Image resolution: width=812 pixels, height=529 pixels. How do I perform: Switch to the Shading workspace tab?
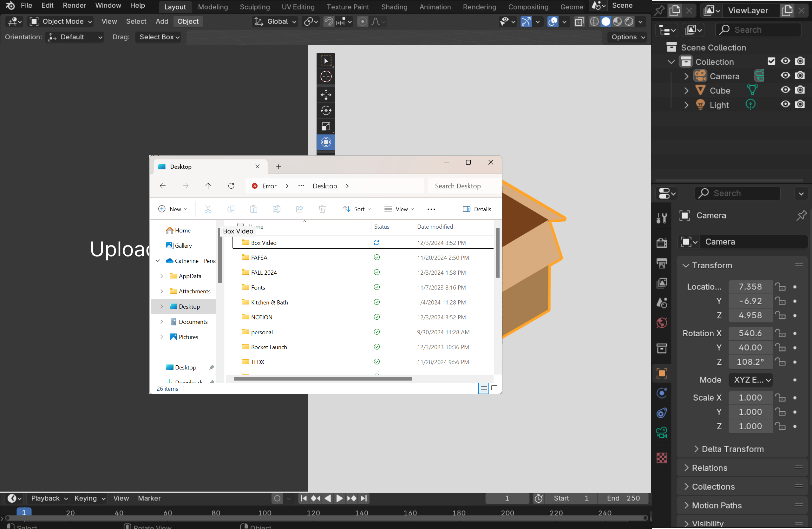[x=394, y=7]
